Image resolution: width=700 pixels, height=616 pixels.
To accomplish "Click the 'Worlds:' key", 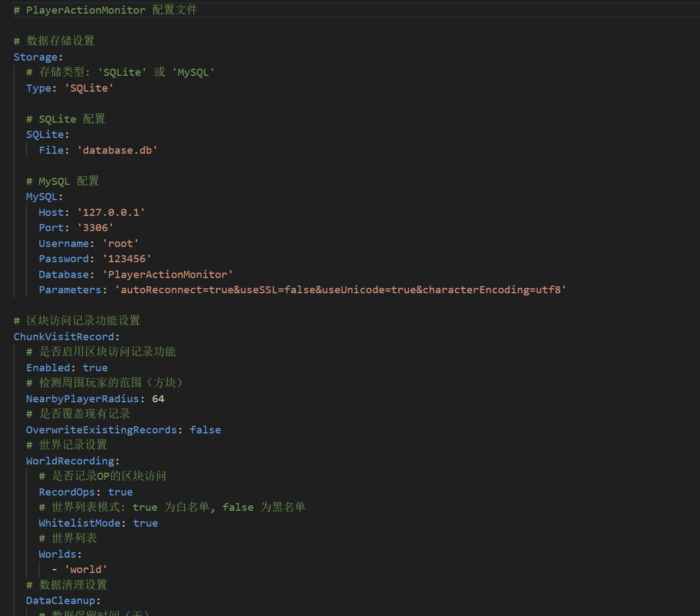I will 60,554.
